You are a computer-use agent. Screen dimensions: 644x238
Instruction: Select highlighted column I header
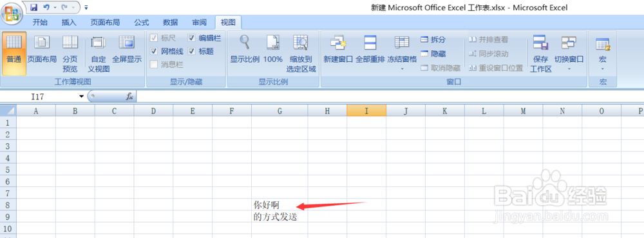(x=366, y=111)
